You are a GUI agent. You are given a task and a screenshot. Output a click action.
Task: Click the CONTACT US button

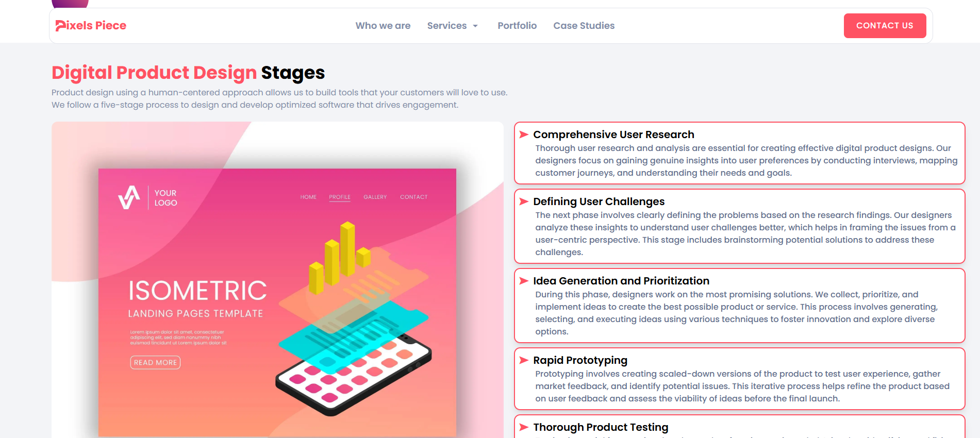pos(885,26)
